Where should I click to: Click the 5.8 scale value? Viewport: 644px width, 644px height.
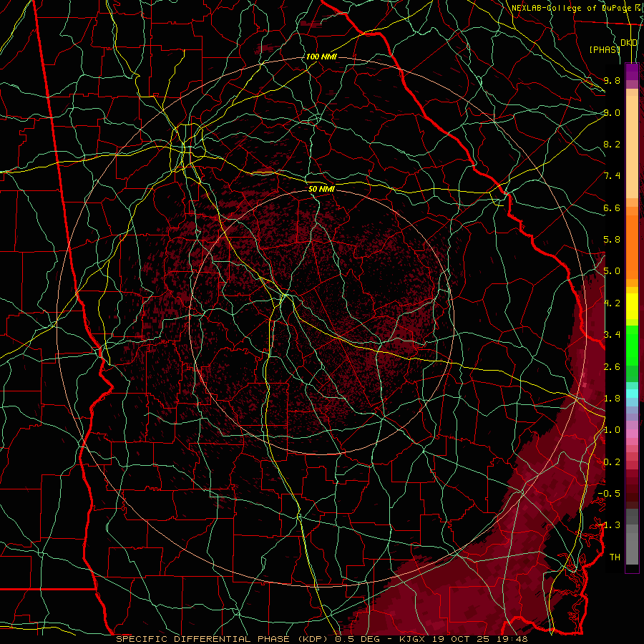coord(612,240)
